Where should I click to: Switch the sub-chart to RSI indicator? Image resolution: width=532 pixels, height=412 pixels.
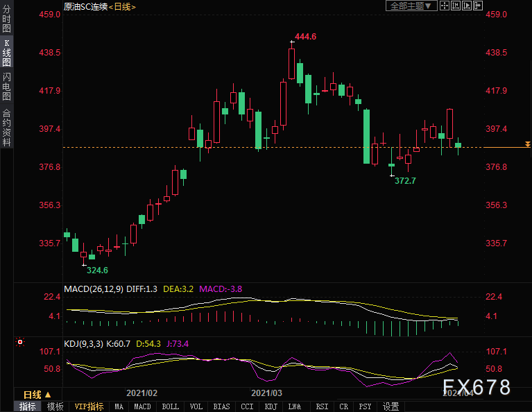pyautogui.click(x=322, y=406)
